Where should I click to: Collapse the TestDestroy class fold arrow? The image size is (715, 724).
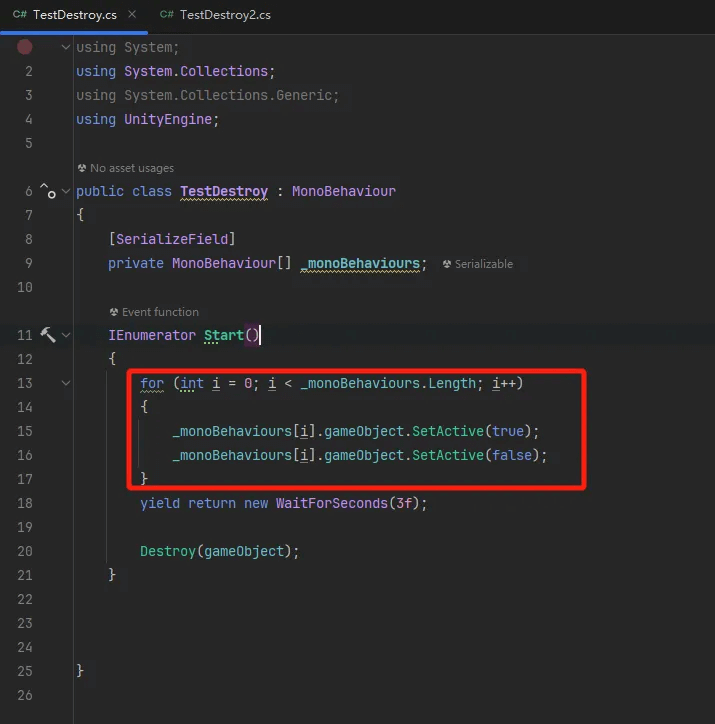[66, 191]
